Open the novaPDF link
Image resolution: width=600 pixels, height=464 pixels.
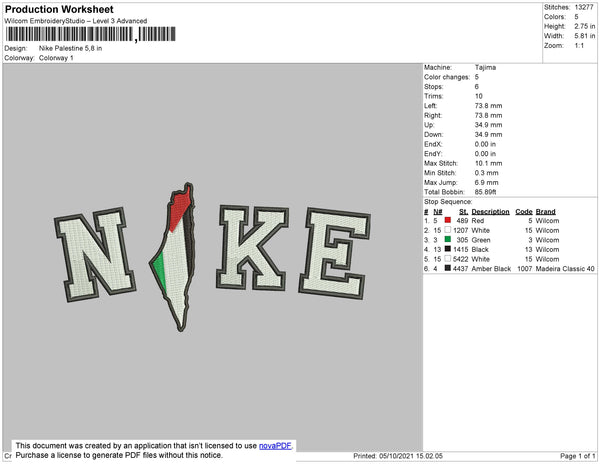[x=275, y=446]
